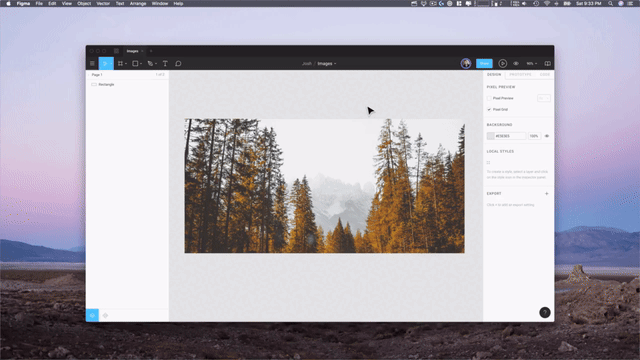The image size is (640, 360).
Task: Enable the Pixel Preview checkbox
Action: pos(489,98)
